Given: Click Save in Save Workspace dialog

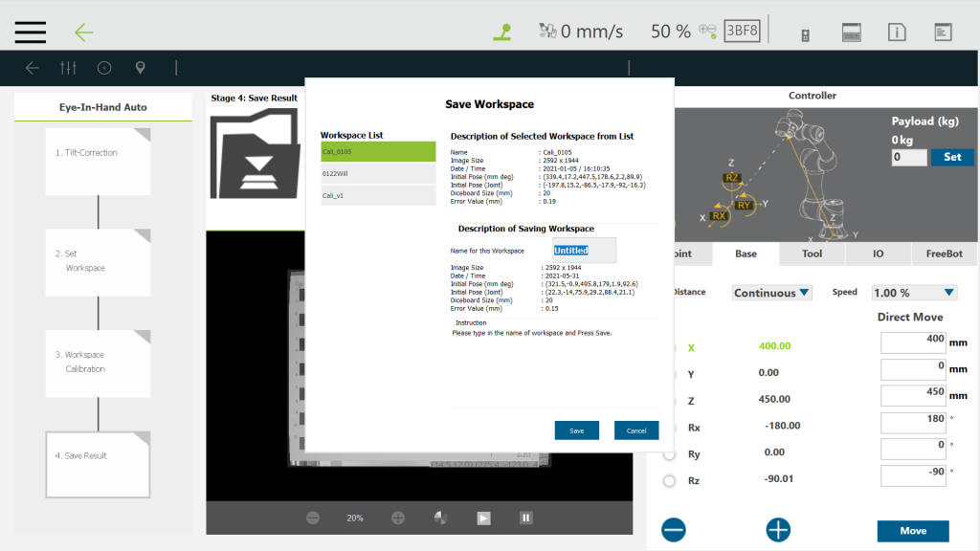Looking at the screenshot, I should (x=576, y=430).
